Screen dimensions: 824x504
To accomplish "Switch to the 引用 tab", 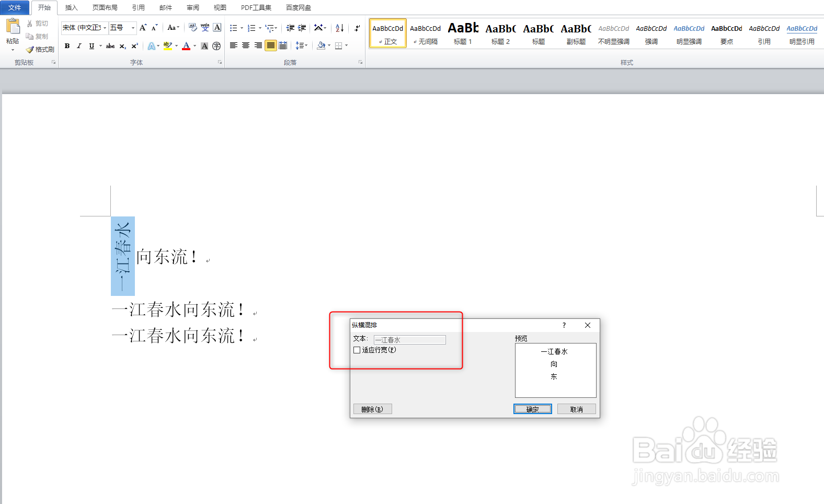I will click(x=139, y=8).
